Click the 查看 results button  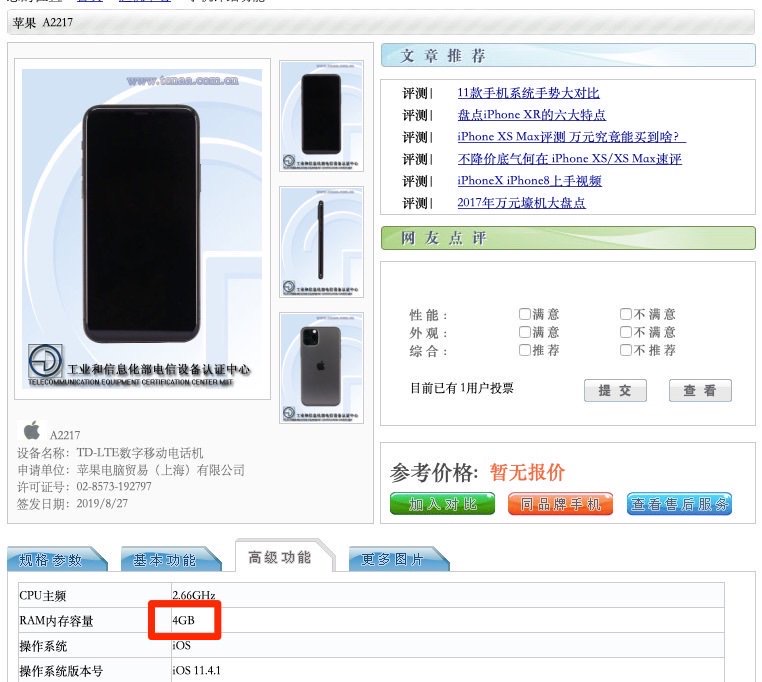tap(700, 390)
